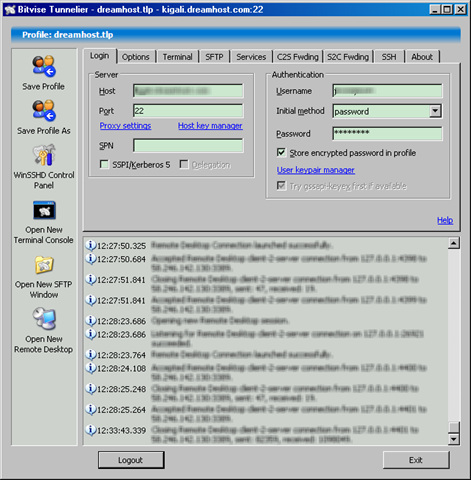Image resolution: width=471 pixels, height=480 pixels.
Task: Click the Bitvise Tunnelier title bar icon
Action: [10, 10]
